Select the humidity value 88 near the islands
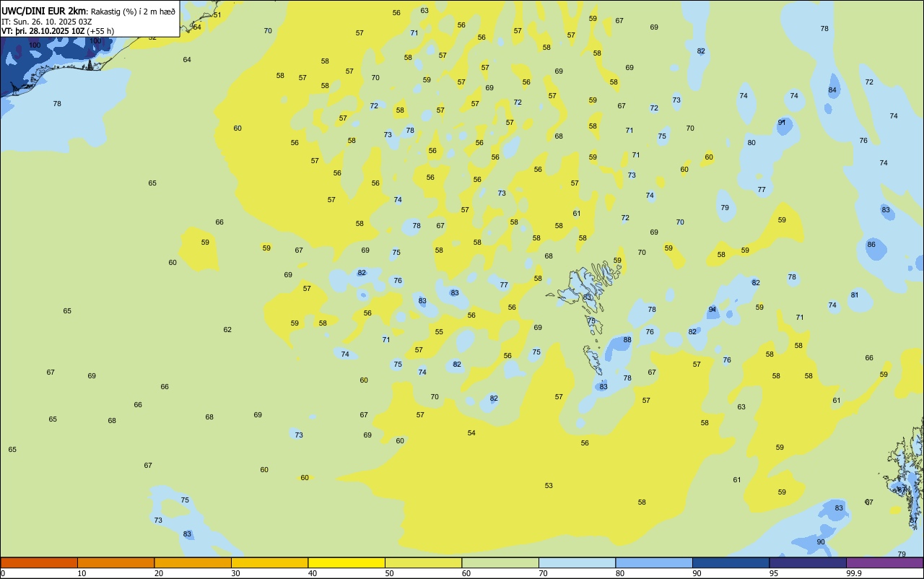Image resolution: width=924 pixels, height=579 pixels. click(x=627, y=340)
